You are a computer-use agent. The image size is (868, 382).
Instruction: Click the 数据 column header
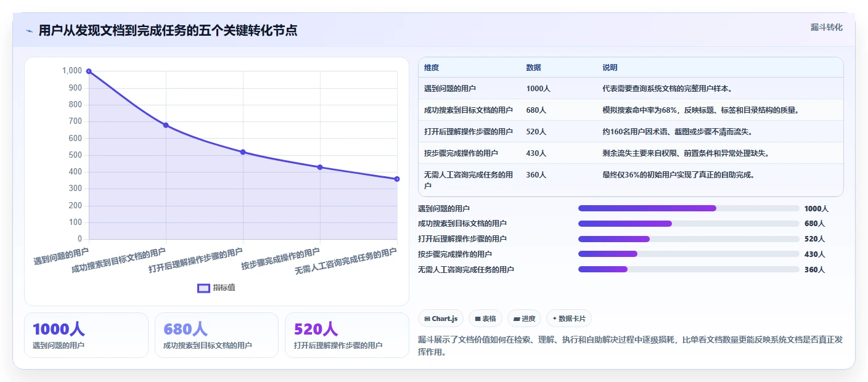(x=534, y=68)
